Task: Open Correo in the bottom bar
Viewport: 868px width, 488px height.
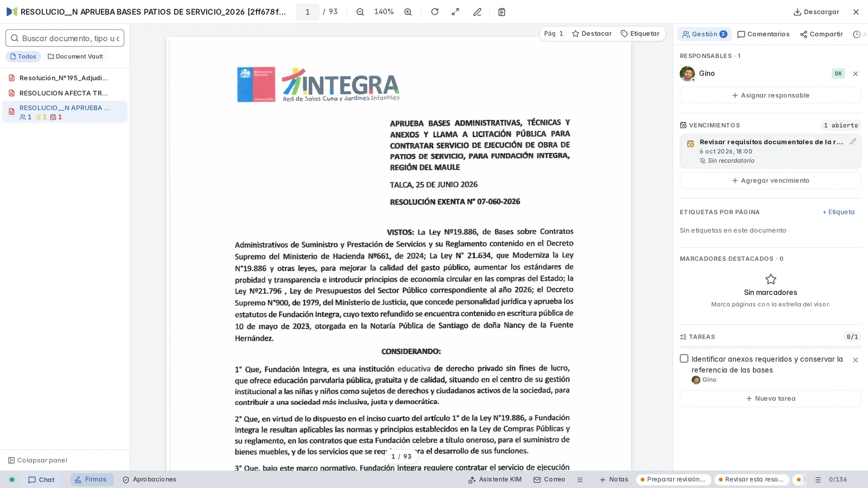Action: [549, 480]
